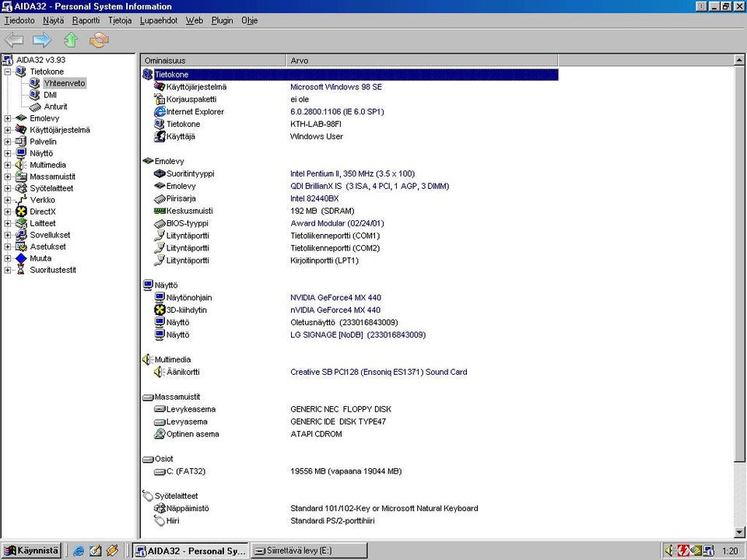
Task: Click the Keskusmuisti memory icon
Action: pyautogui.click(x=160, y=211)
